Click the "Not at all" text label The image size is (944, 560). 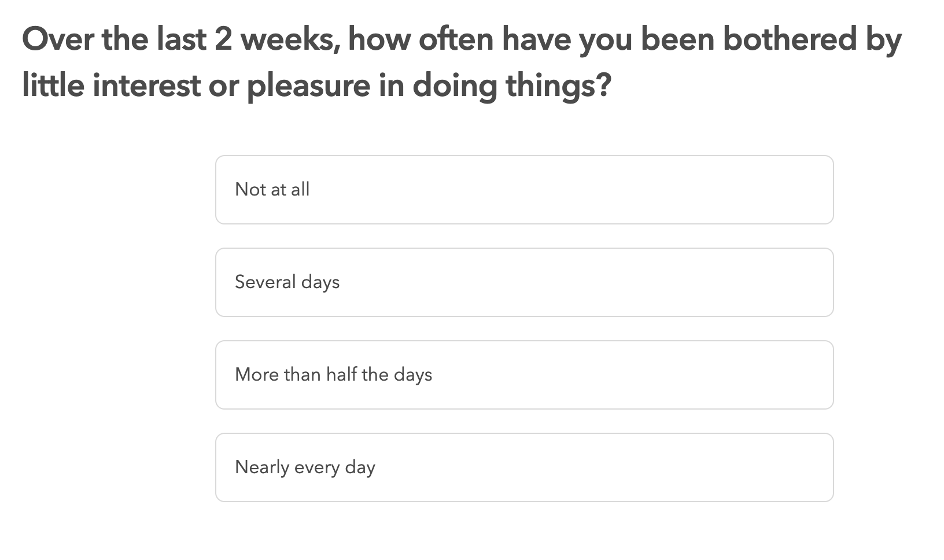click(272, 189)
